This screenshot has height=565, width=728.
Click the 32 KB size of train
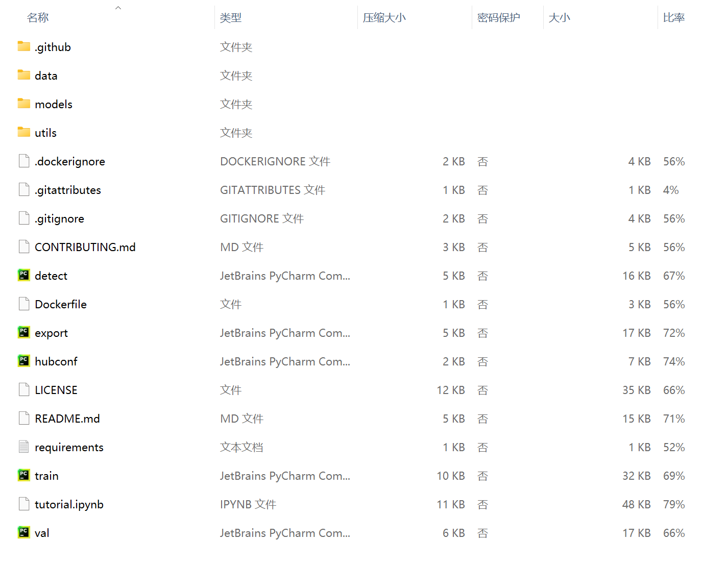636,476
